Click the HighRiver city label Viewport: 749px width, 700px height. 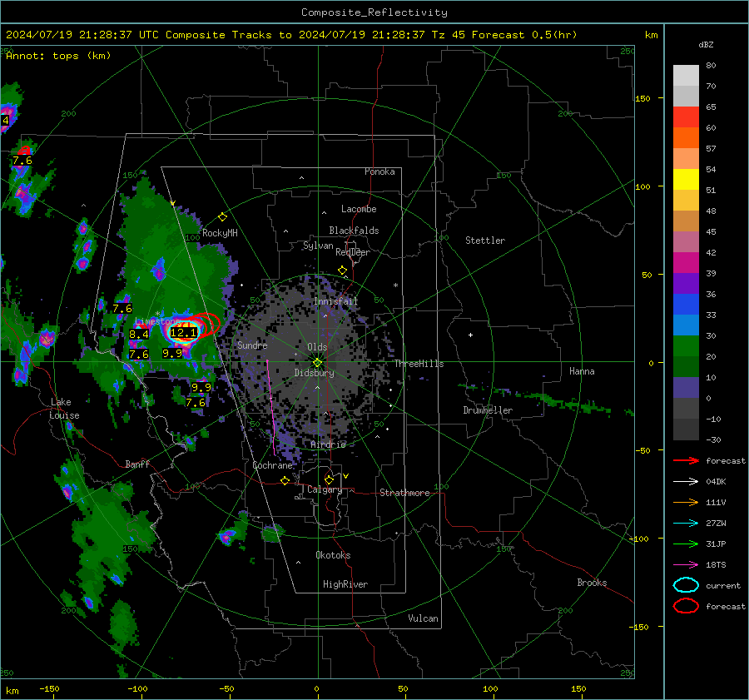[345, 584]
